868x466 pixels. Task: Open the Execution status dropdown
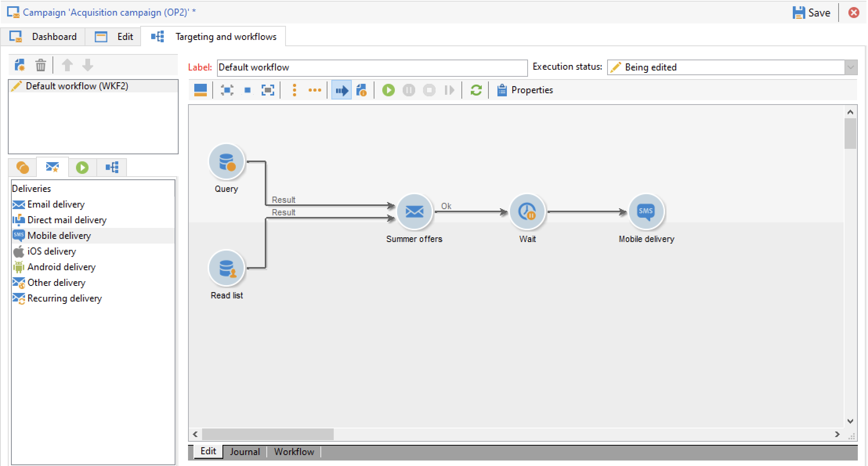850,67
